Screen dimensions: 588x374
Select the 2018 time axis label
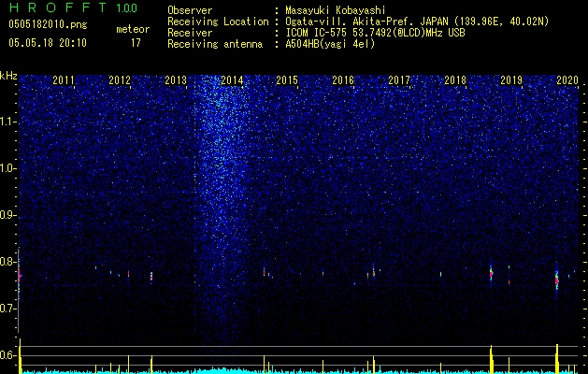tap(455, 79)
